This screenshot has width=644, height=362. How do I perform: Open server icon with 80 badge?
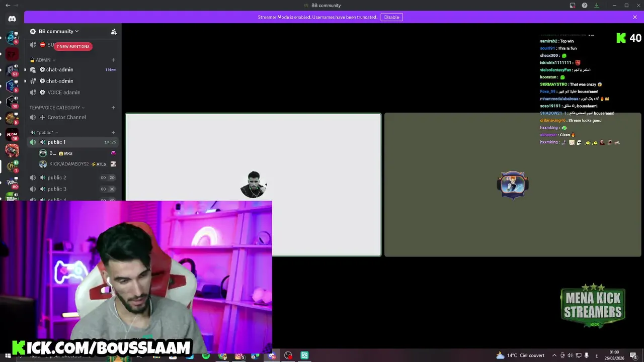12,182
